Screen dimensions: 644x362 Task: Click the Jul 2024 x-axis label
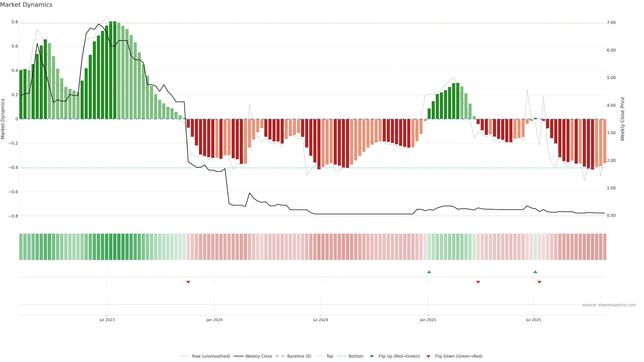320,320
